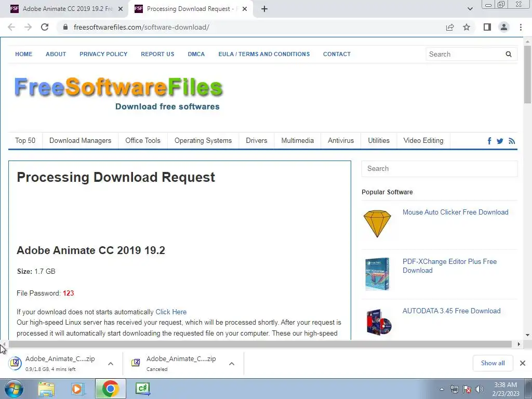The height and width of the screenshot is (399, 532).
Task: Open PDF-XChange Editor Plus Free Download
Action: pyautogui.click(x=449, y=266)
